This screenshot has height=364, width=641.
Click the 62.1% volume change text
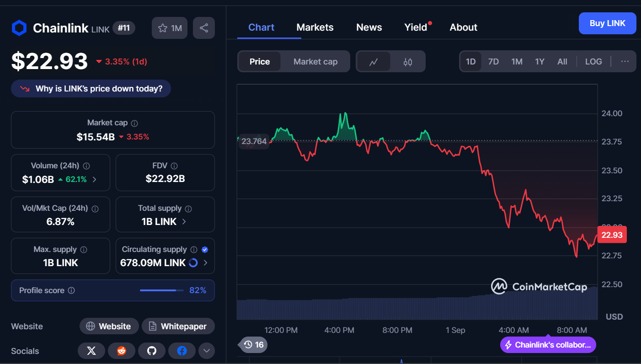pos(76,179)
